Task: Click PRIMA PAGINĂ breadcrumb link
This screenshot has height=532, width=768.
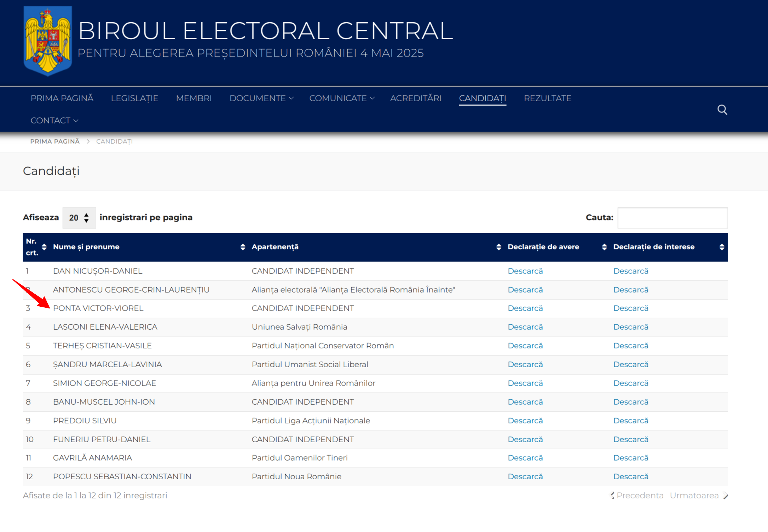Action: pos(55,141)
